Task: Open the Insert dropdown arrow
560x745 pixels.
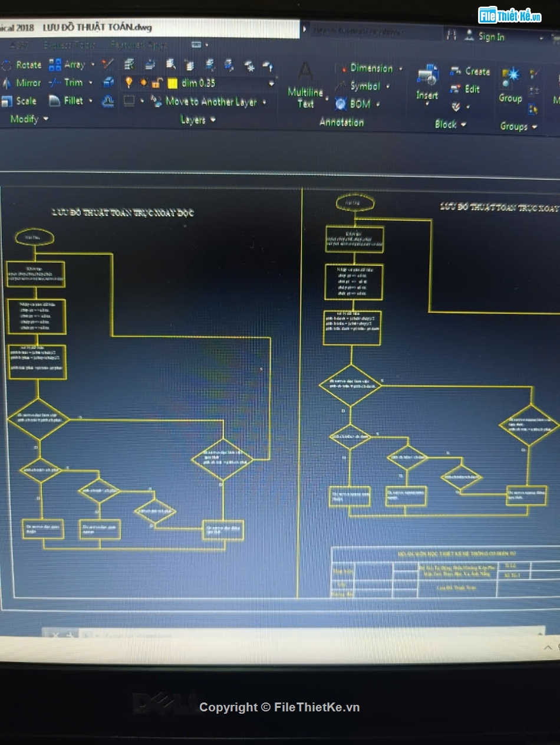Action: (427, 105)
